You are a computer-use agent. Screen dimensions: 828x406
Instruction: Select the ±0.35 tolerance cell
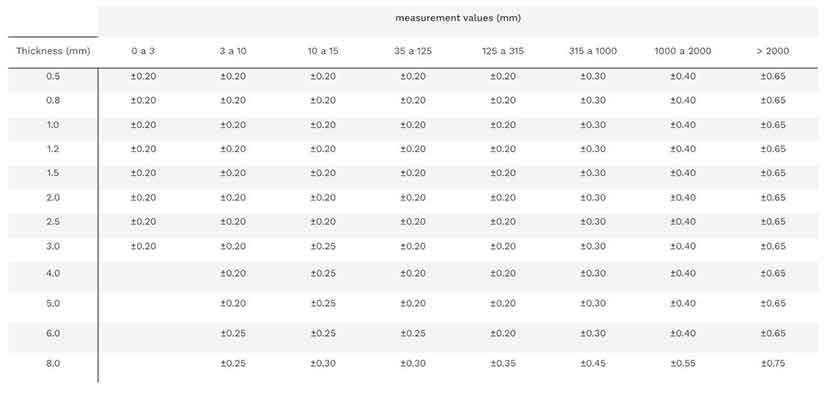pos(502,364)
